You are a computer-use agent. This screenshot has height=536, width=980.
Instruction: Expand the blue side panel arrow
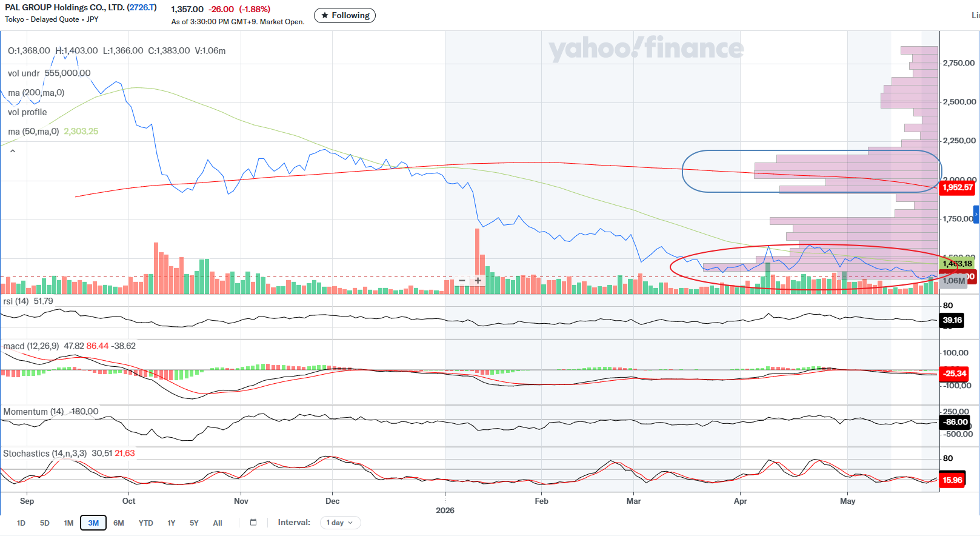(976, 215)
